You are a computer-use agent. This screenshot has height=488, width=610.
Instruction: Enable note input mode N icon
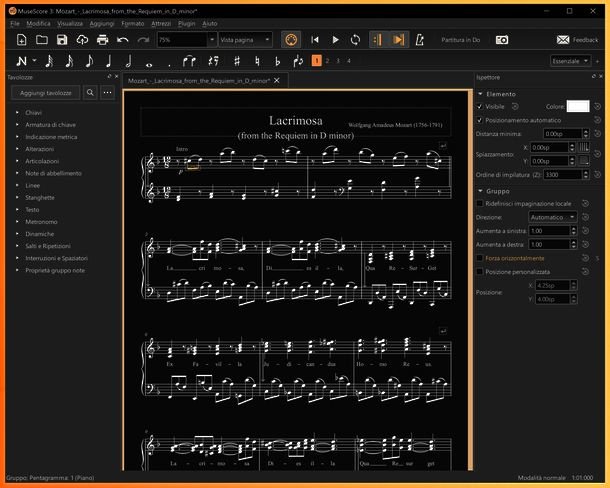pyautogui.click(x=22, y=61)
